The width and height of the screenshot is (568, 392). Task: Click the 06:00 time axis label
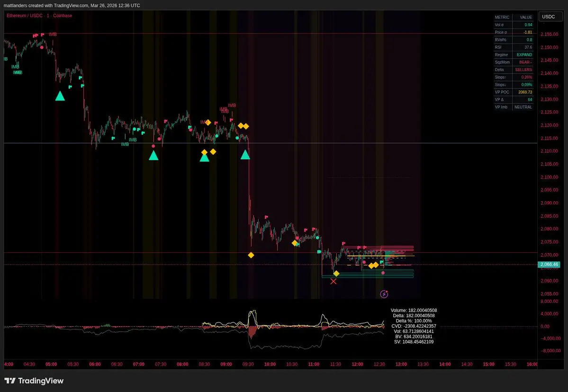tap(95, 365)
